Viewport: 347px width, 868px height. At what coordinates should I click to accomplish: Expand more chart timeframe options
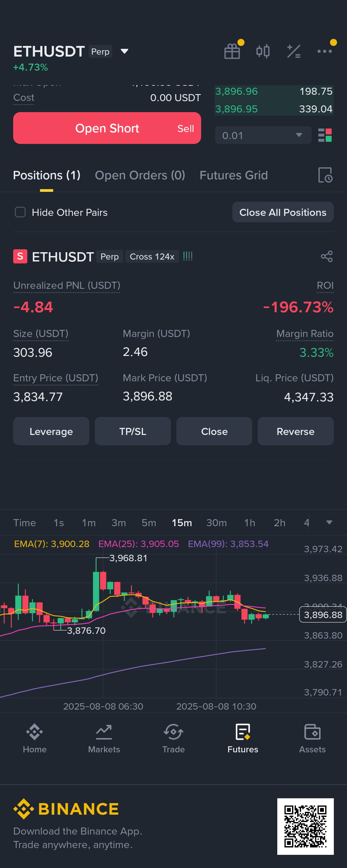[x=329, y=522]
